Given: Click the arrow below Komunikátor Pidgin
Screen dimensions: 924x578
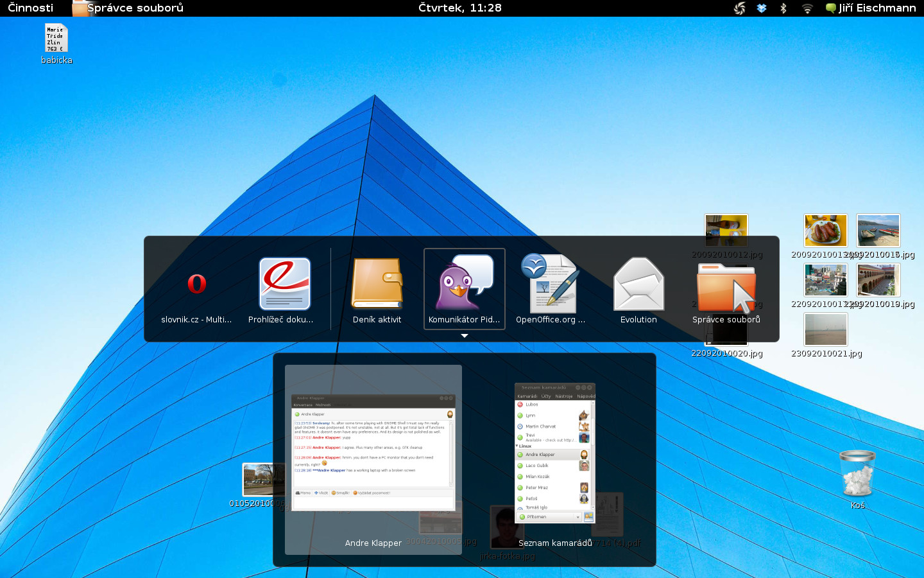Looking at the screenshot, I should 465,336.
